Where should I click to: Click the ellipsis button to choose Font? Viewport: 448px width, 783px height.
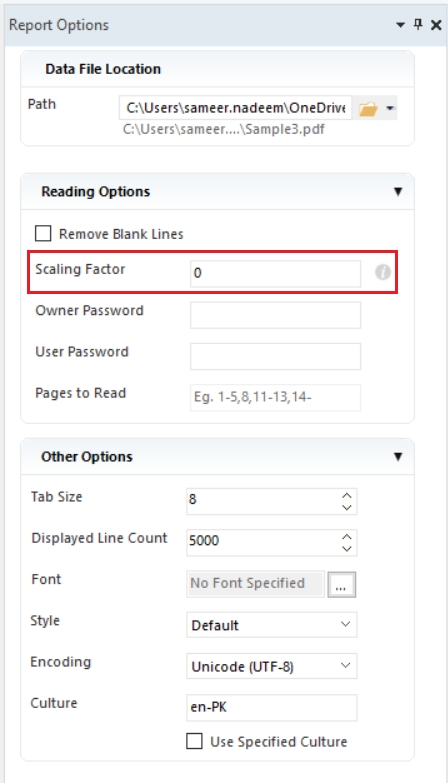pos(342,584)
